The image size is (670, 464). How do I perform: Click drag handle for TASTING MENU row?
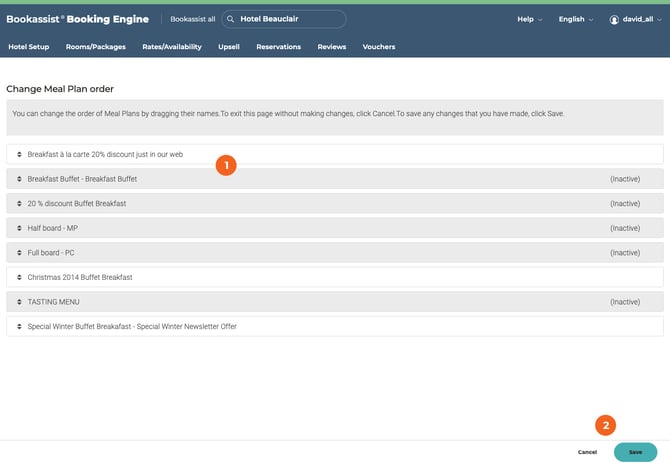point(19,301)
